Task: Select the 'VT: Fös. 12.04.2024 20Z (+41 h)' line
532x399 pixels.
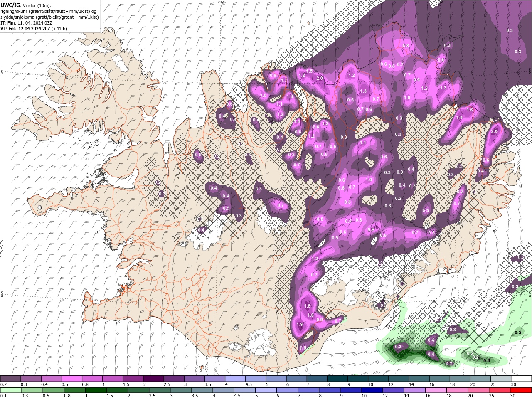Action: tap(34, 29)
